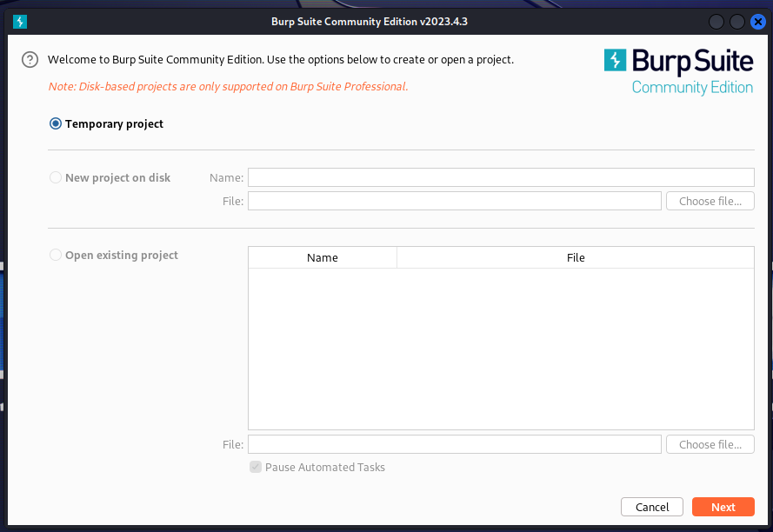Click Choose file for new project on disk
The image size is (773, 532).
click(x=710, y=201)
